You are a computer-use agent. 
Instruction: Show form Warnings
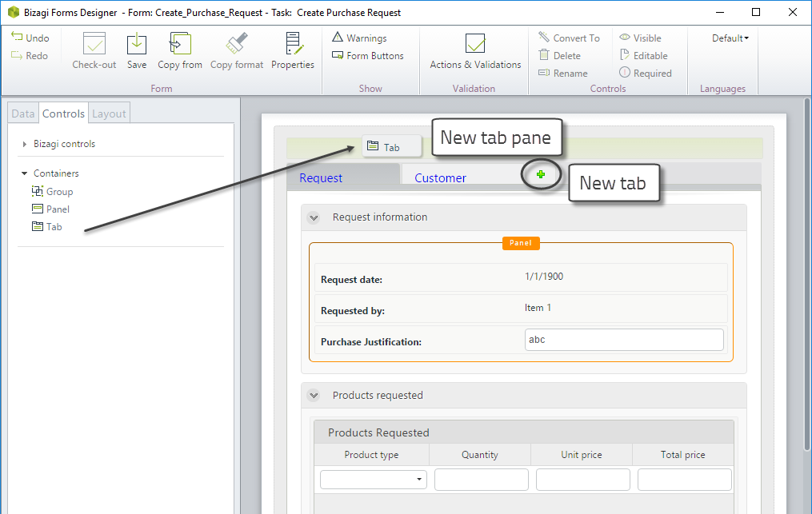click(x=359, y=38)
